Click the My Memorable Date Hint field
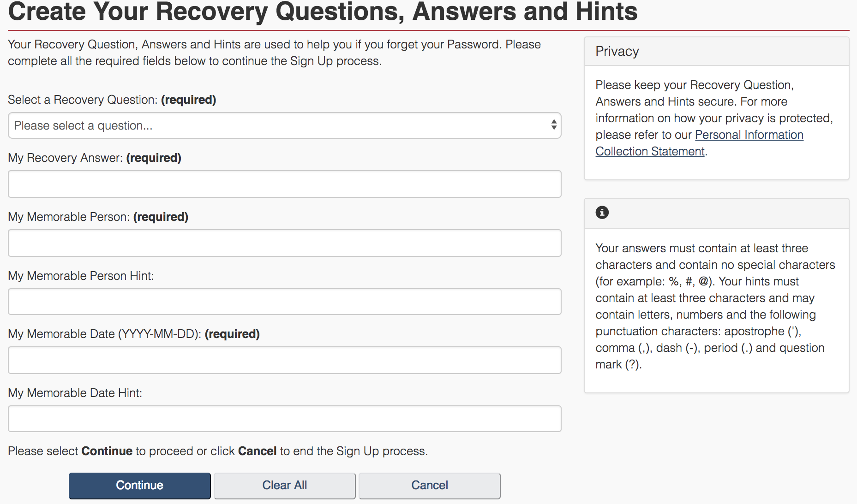Screen dimensions: 857x504 (x=284, y=419)
